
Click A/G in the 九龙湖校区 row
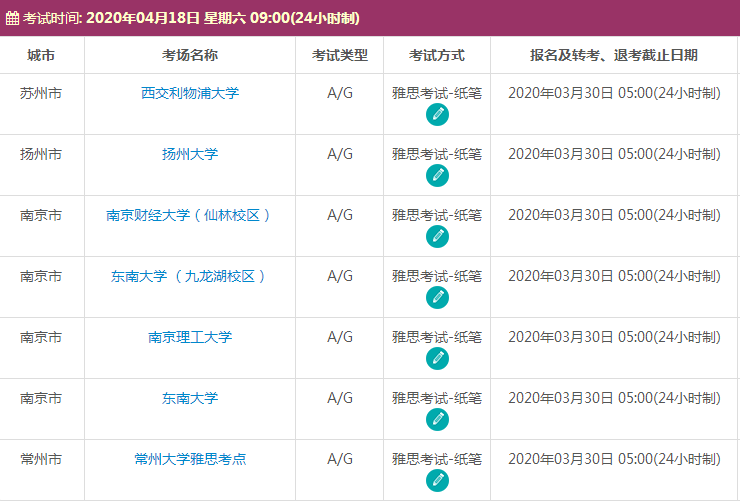(x=340, y=276)
